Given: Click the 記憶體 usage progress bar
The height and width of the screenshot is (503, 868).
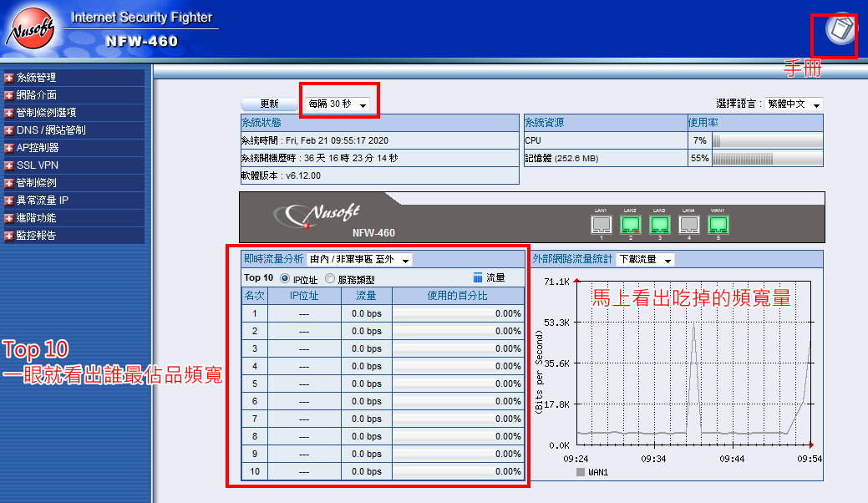Looking at the screenshot, I should [766, 159].
